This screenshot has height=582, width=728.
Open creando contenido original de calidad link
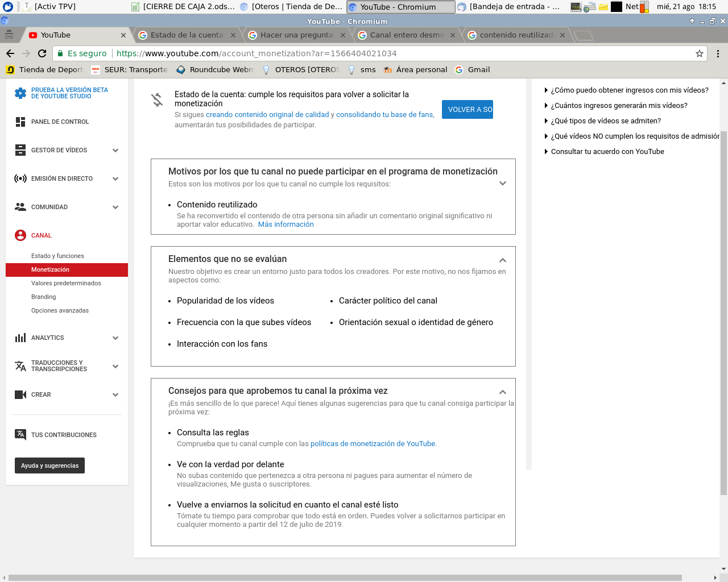(x=267, y=115)
